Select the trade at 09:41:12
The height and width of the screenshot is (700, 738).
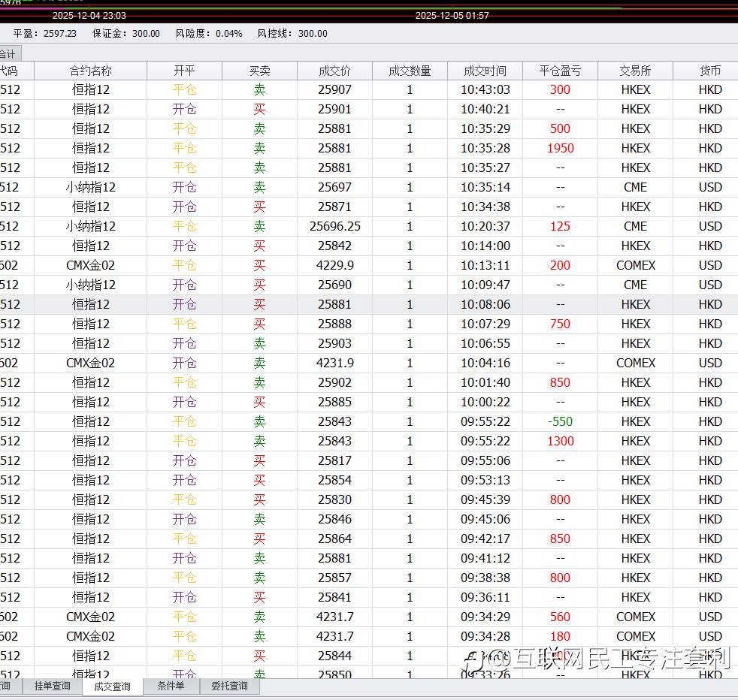(485, 558)
